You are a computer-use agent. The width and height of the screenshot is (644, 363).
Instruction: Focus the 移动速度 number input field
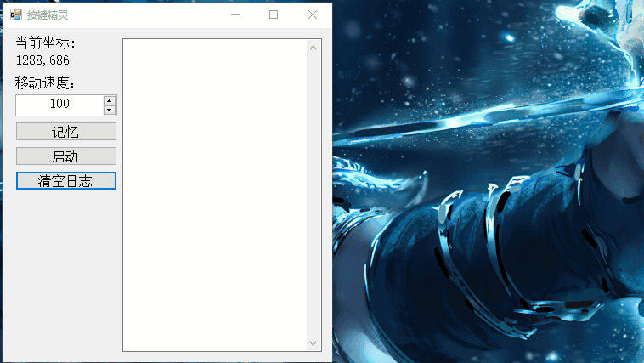pos(59,105)
